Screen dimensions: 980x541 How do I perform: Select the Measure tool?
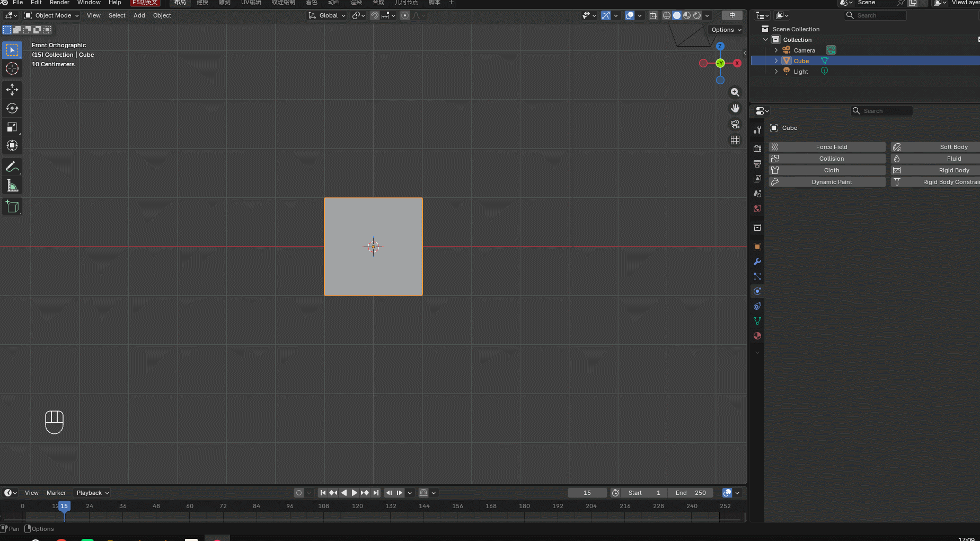tap(12, 186)
